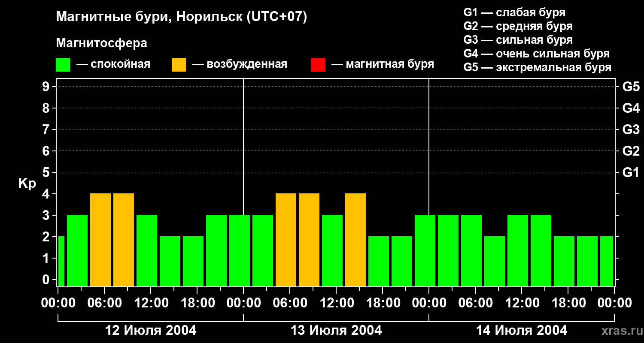Image resolution: width=644 pixels, height=343 pixels.
Task: Click the green Kp 3 bar spanning 00:00 of 14 Июля
Action: [x=425, y=250]
